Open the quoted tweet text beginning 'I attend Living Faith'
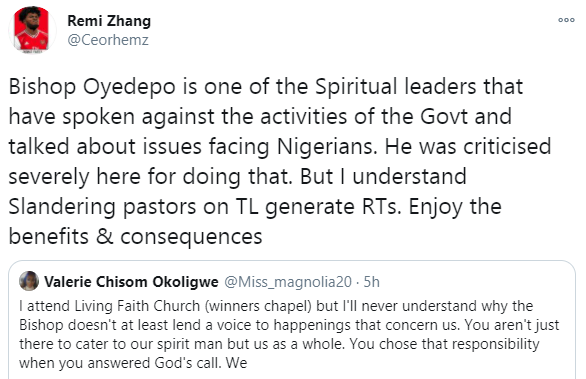586x379 pixels. coord(289,334)
